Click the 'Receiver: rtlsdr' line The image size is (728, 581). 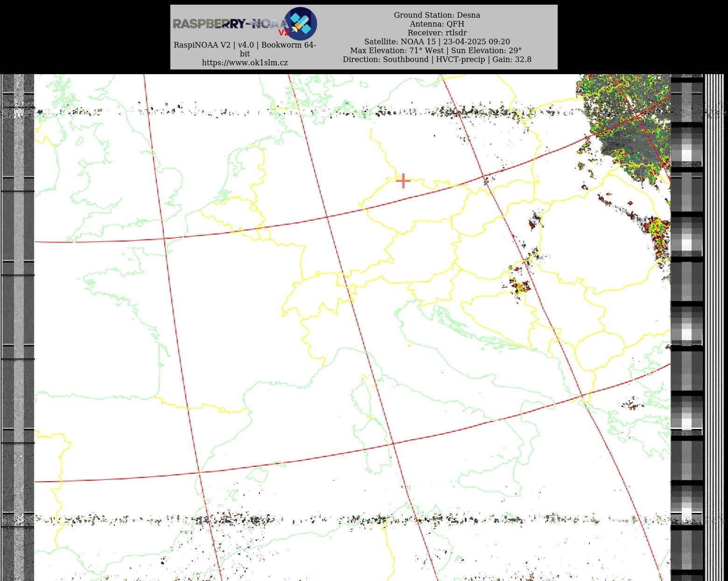click(x=437, y=33)
